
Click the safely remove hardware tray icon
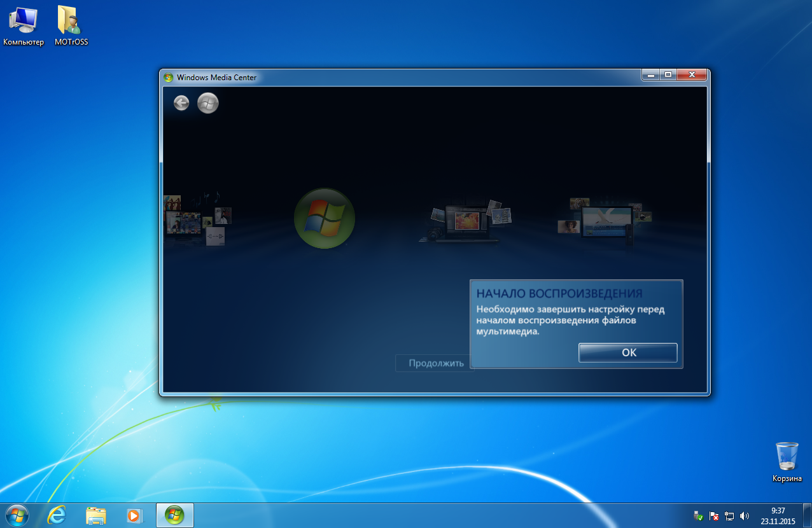(x=699, y=516)
